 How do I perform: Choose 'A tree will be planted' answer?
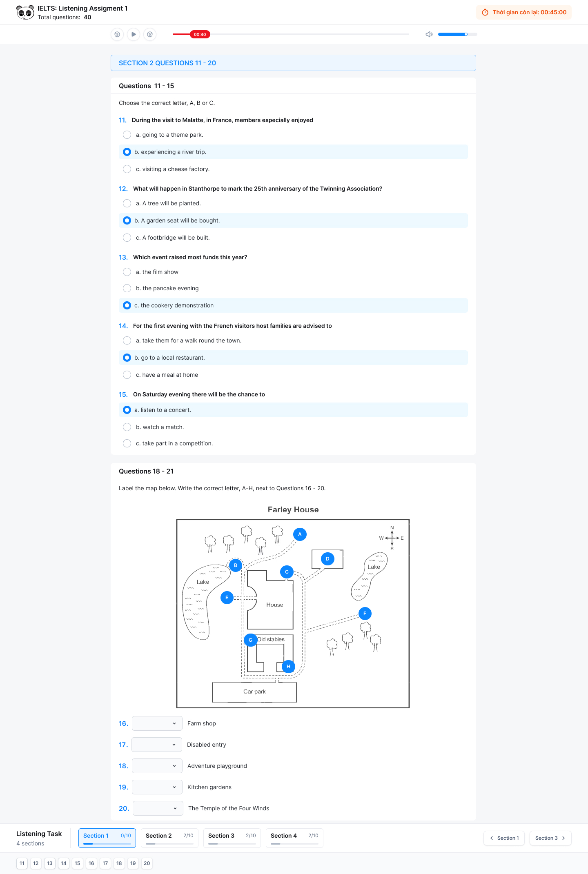point(127,203)
